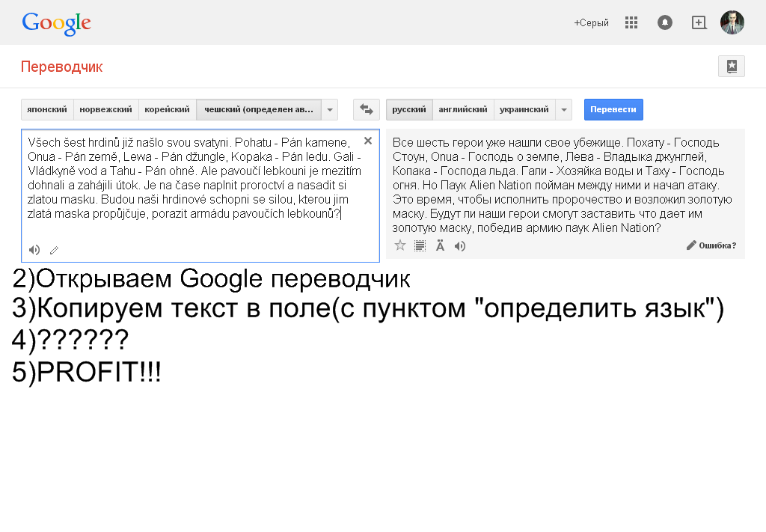Click the blue Перевести button
The height and width of the screenshot is (532, 766).
tap(613, 109)
